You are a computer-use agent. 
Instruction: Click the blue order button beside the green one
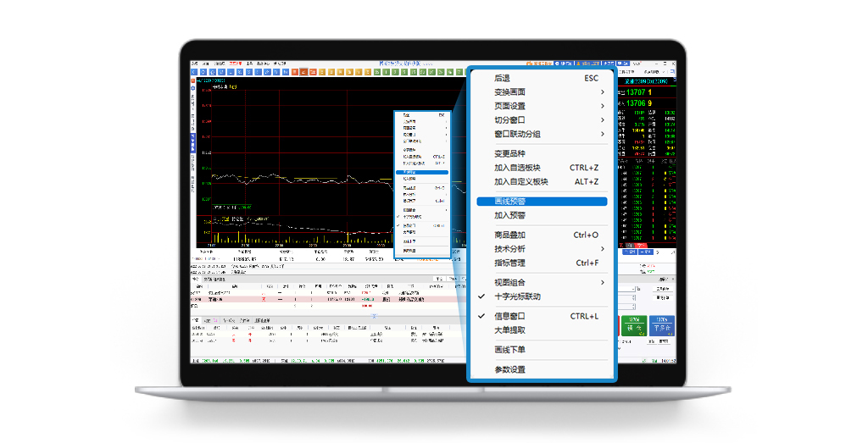(662, 326)
